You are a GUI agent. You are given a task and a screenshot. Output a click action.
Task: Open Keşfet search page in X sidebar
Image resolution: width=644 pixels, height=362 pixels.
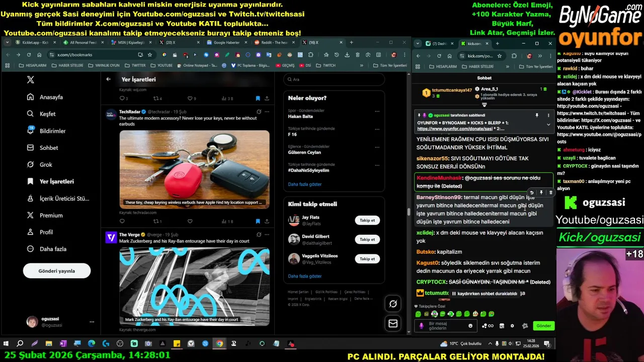(x=42, y=114)
